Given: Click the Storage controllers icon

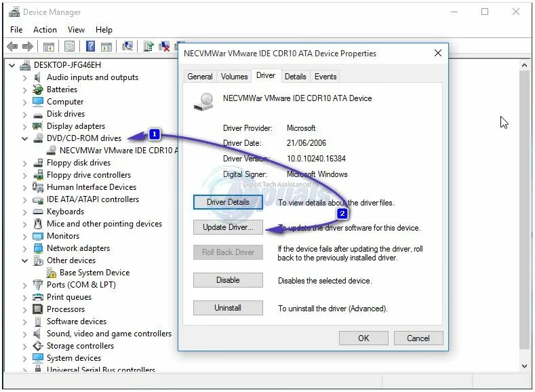Looking at the screenshot, I should click(x=38, y=346).
